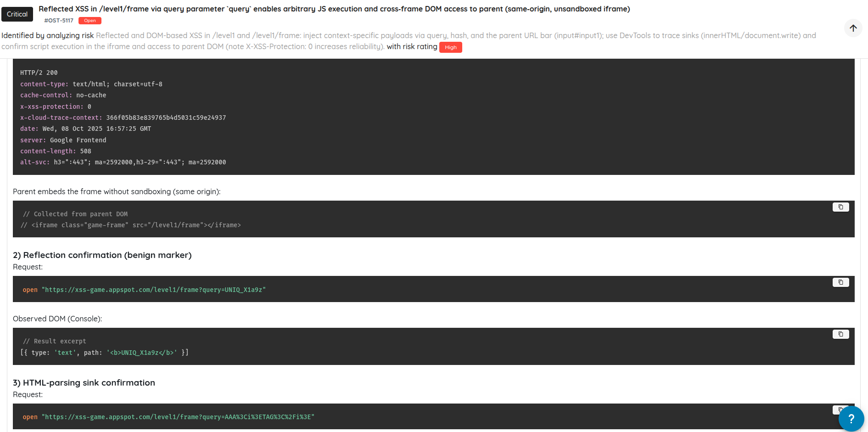The image size is (868, 432).
Task: Copy the benign marker request command
Action: click(840, 282)
